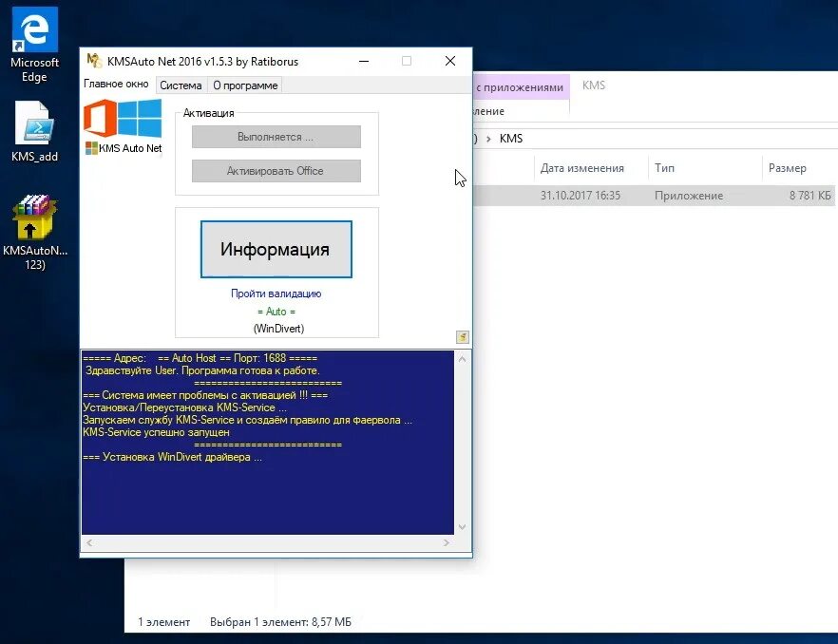838x644 pixels.
Task: Open Microsoft Edge desktop shortcut
Action: (x=34, y=45)
